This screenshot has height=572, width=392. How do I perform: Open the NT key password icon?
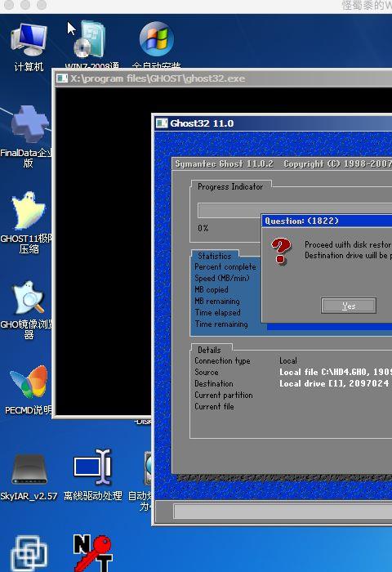tap(92, 553)
